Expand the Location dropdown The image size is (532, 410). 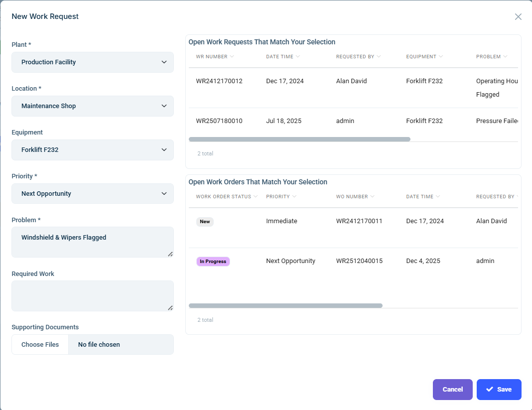click(x=93, y=106)
